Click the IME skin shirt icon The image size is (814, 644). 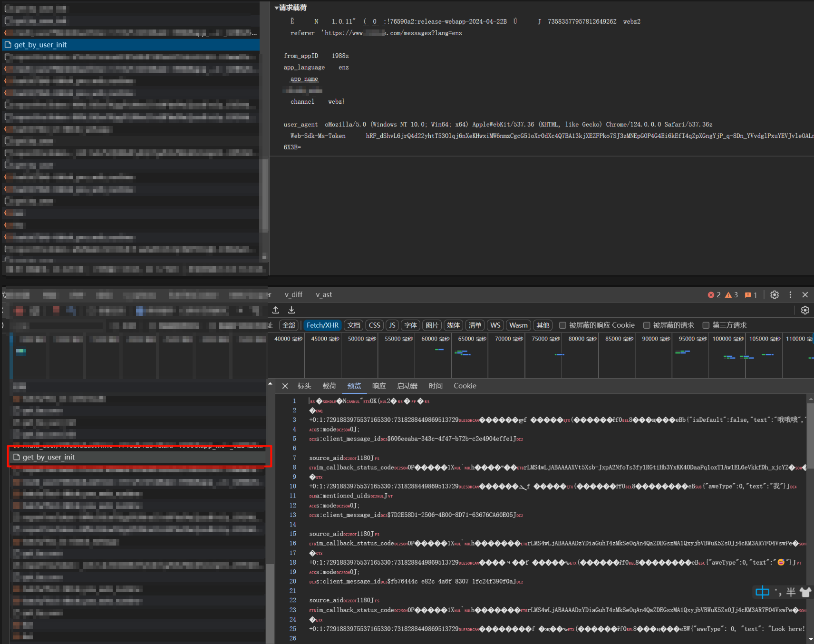tap(805, 592)
